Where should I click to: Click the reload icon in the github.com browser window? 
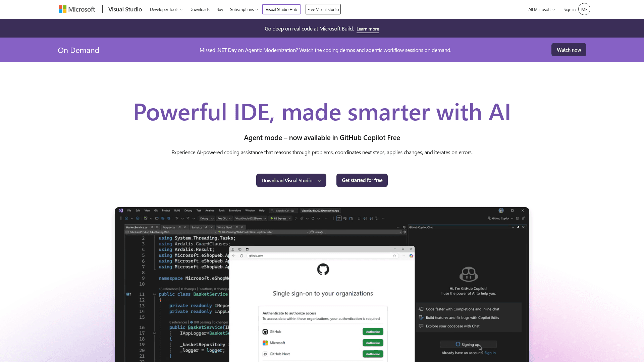[x=241, y=256]
